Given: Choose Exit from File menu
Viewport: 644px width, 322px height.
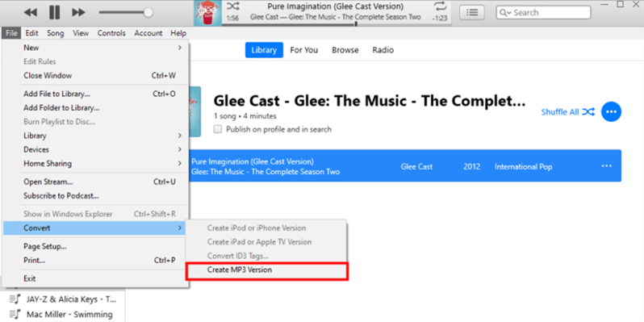Looking at the screenshot, I should point(95,278).
